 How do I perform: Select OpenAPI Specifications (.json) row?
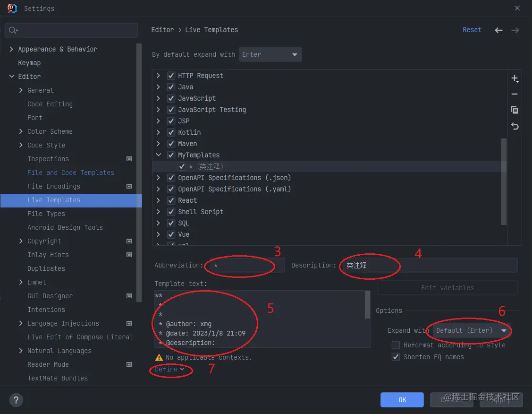(329, 178)
